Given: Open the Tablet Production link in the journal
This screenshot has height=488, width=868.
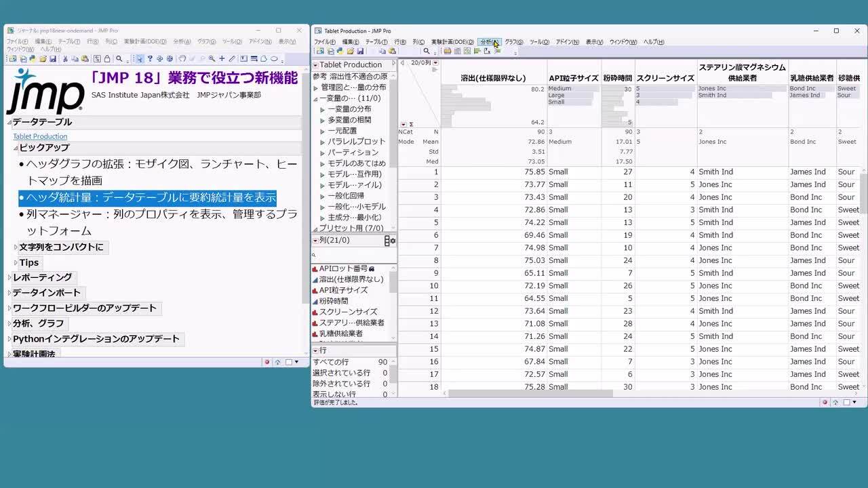Looking at the screenshot, I should (x=40, y=136).
